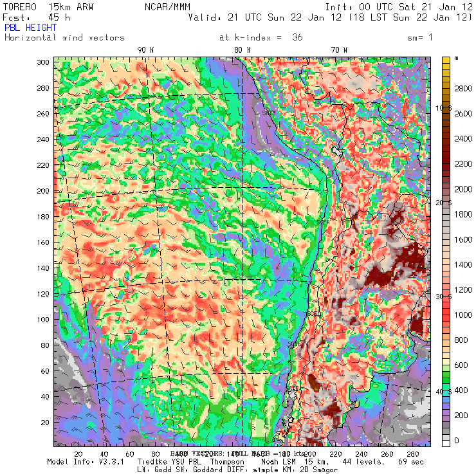Click the x-axis grid label "220"
This screenshot has width=476, height=476.
point(335,454)
